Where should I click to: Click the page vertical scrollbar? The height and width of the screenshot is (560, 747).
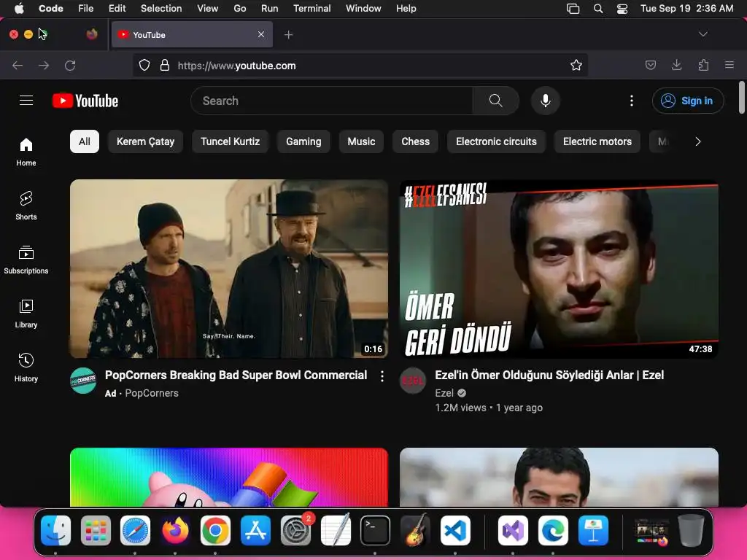(x=741, y=98)
